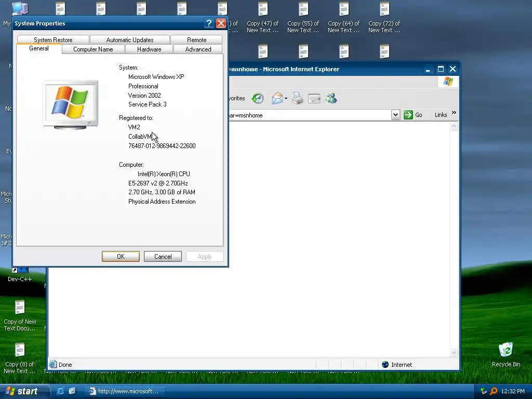Select Copy (55) of New Text icon
Viewport: 532px width, 399px height.
click(303, 18)
